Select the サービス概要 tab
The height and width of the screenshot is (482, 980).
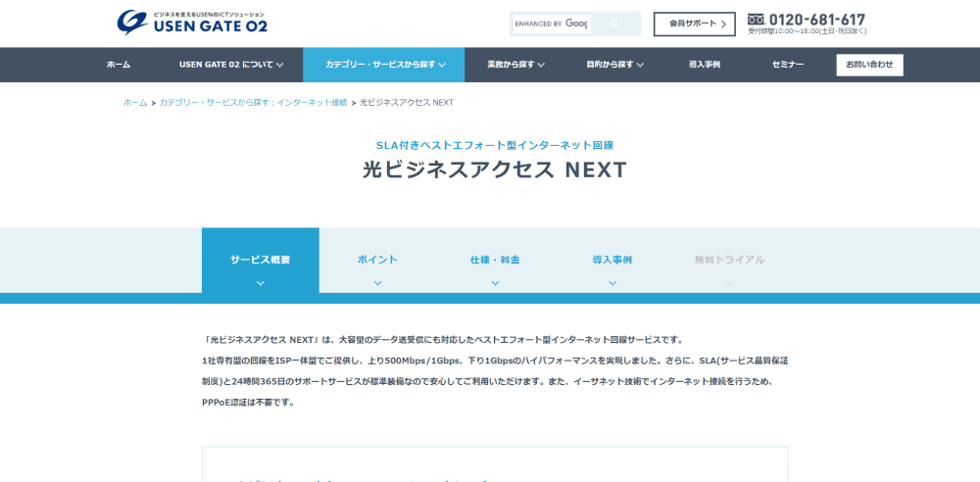click(260, 261)
